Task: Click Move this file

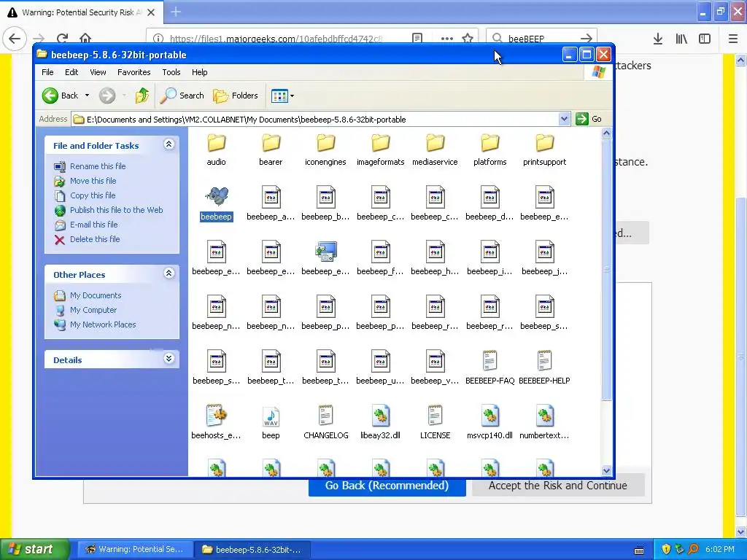Action: coord(93,181)
